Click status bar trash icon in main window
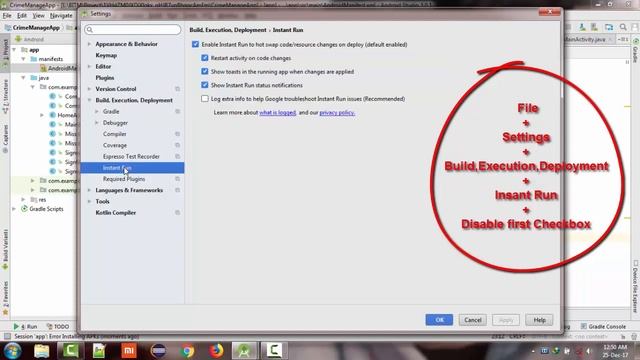The image size is (640, 360). tap(634, 337)
